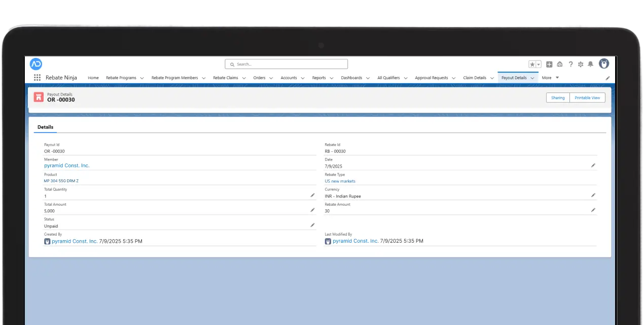Open the Setup gear icon
Screen dimensions: 644x325
[581, 64]
